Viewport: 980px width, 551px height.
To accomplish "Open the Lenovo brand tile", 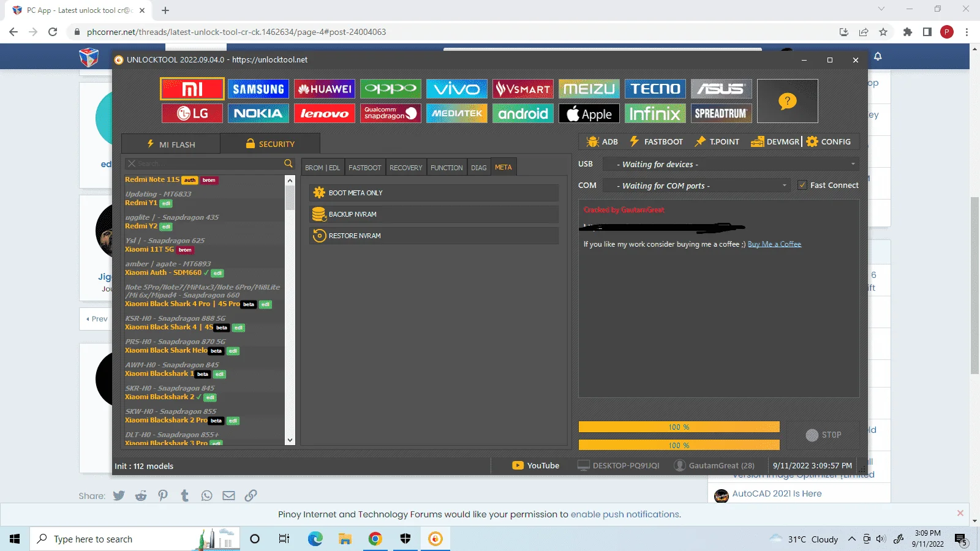I will coord(325,113).
